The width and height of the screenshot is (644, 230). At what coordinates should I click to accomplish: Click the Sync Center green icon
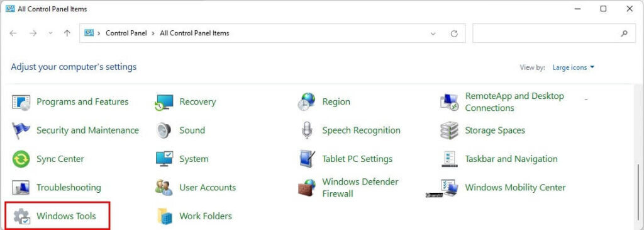coord(21,159)
